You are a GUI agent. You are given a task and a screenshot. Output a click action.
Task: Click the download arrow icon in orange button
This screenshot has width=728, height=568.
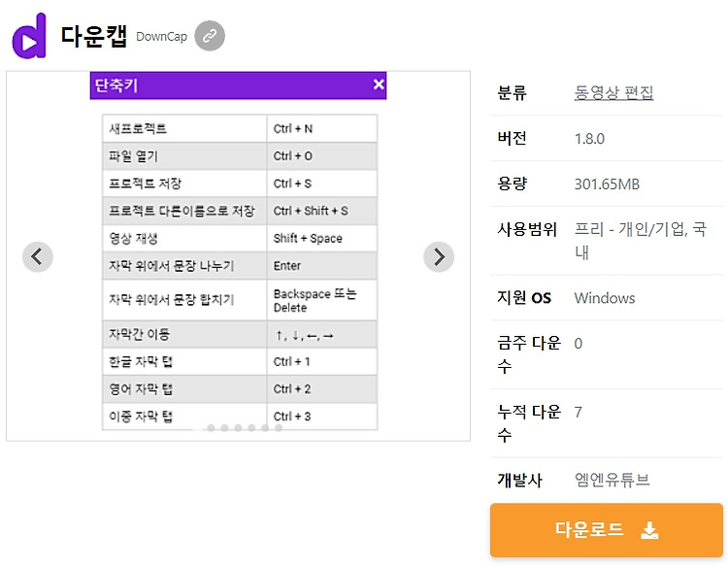point(649,530)
